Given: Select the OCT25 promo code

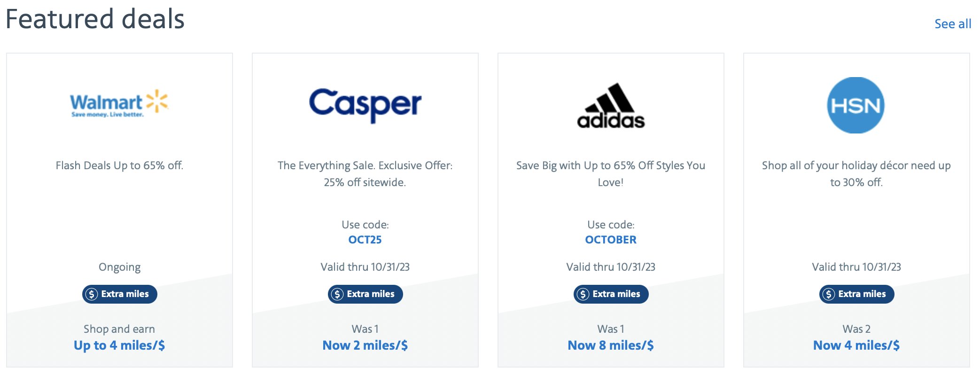Looking at the screenshot, I should (x=365, y=240).
